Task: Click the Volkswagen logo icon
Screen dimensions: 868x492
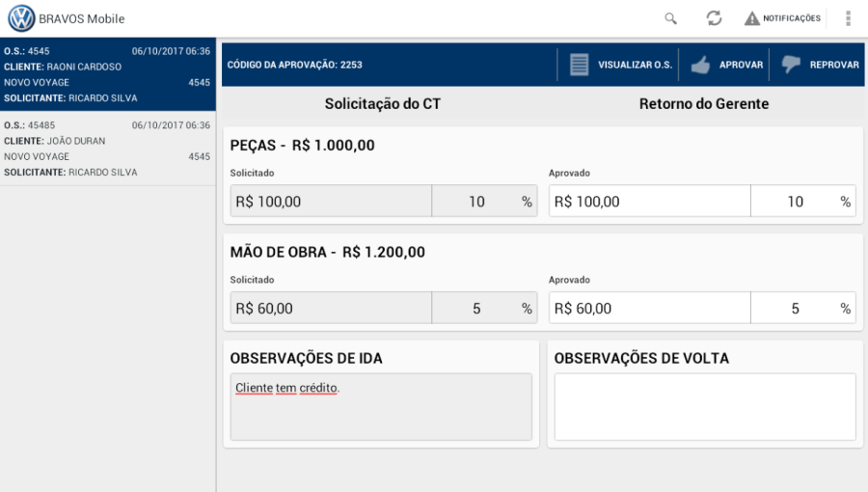Action: pos(20,18)
